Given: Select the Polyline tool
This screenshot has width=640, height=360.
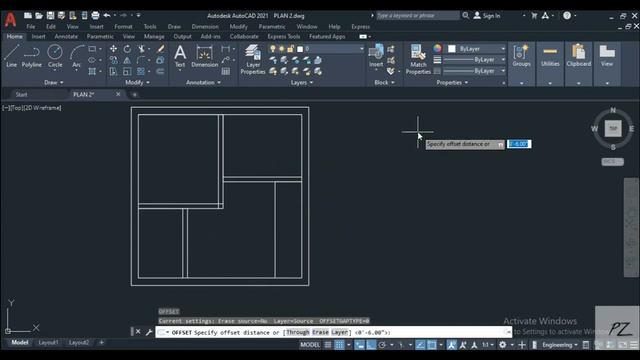Looking at the screenshot, I should tap(31, 56).
